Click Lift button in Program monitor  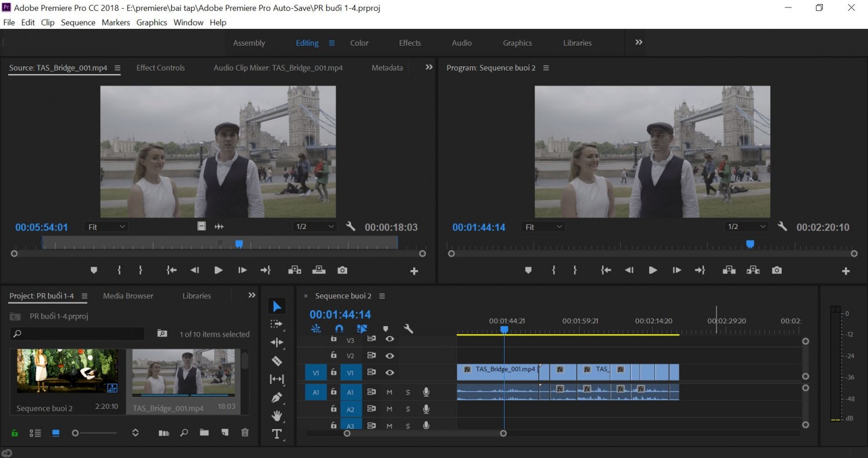[729, 270]
